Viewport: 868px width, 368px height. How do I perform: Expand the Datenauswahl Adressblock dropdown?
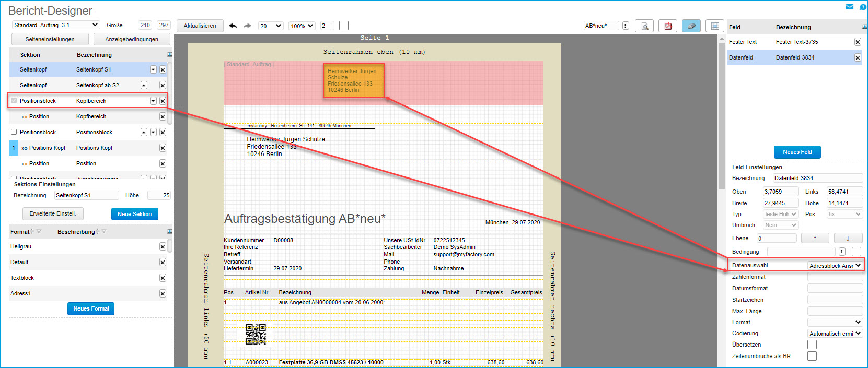point(835,266)
